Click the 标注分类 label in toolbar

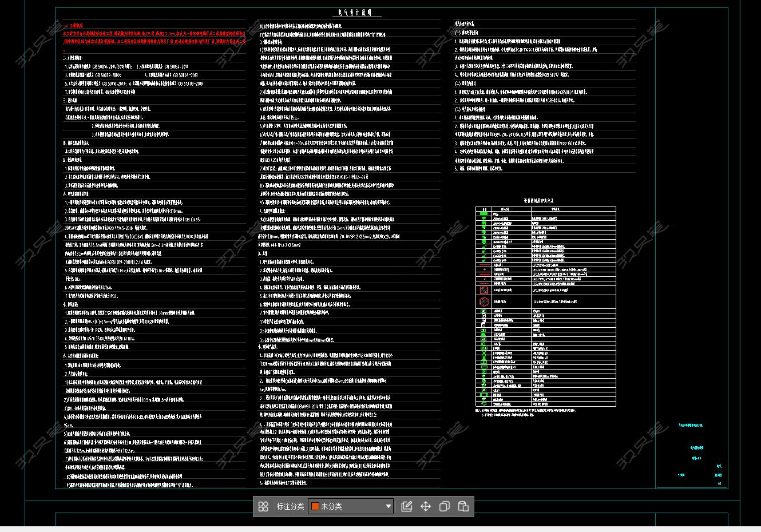coord(290,506)
